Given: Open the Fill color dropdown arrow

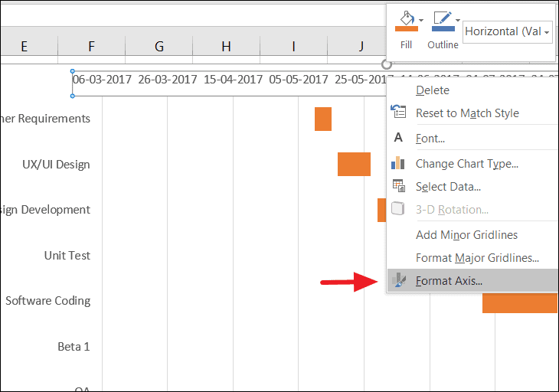Looking at the screenshot, I should point(421,20).
